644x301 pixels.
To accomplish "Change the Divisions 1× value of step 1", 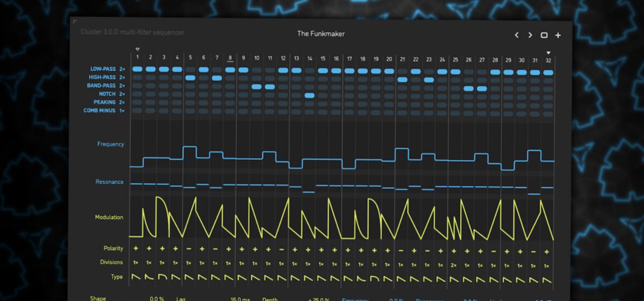I will pos(136,263).
